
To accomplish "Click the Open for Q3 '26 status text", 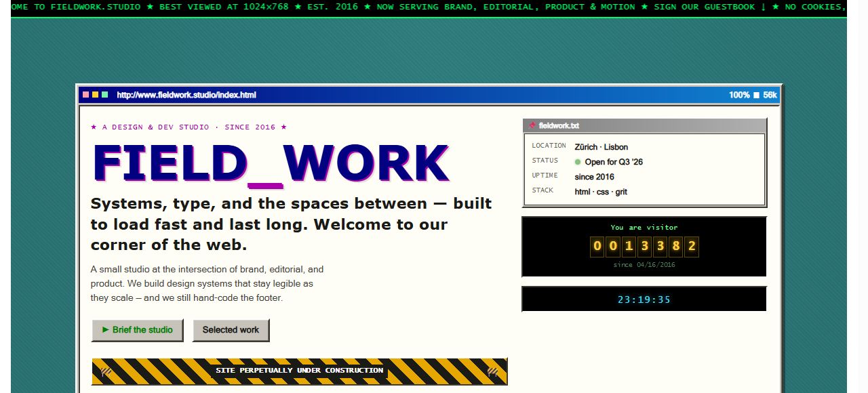I will tap(614, 162).
